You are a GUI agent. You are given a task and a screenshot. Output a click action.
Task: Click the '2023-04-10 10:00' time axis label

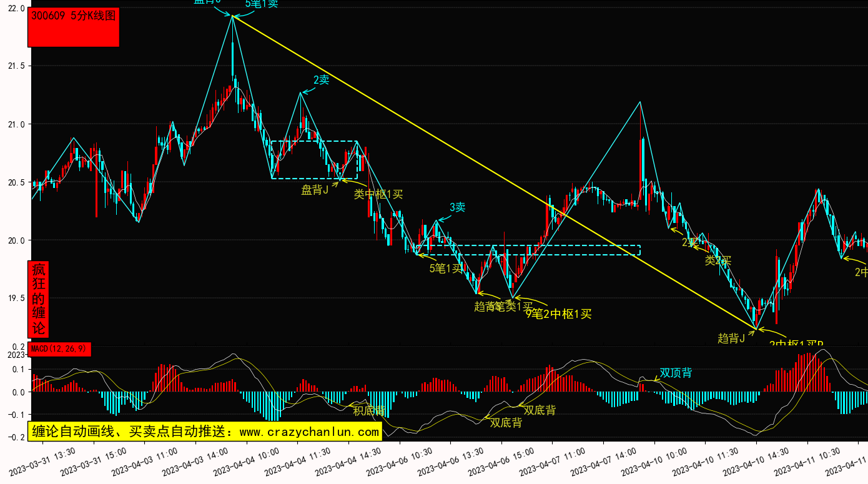click(654, 461)
